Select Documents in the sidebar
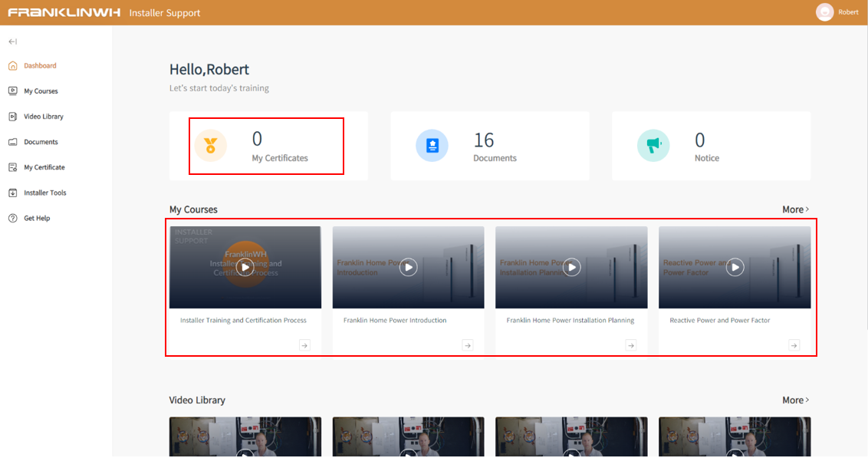Screen dimensions: 868x458 coord(41,142)
